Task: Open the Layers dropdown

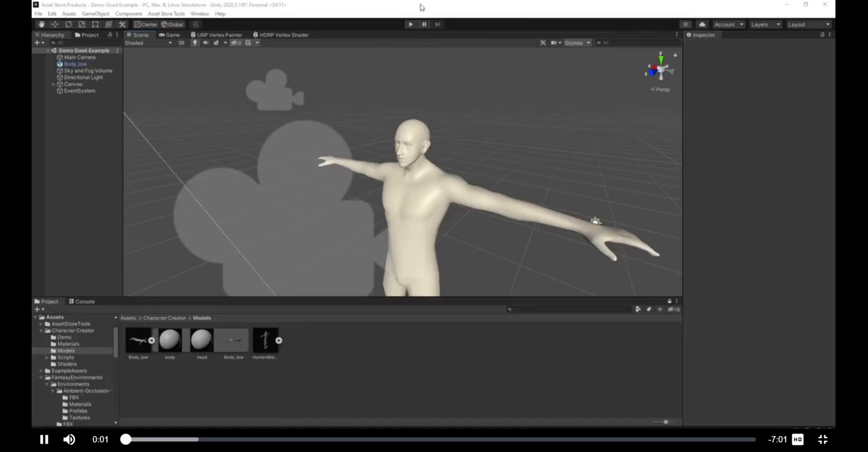Action: 766,24
